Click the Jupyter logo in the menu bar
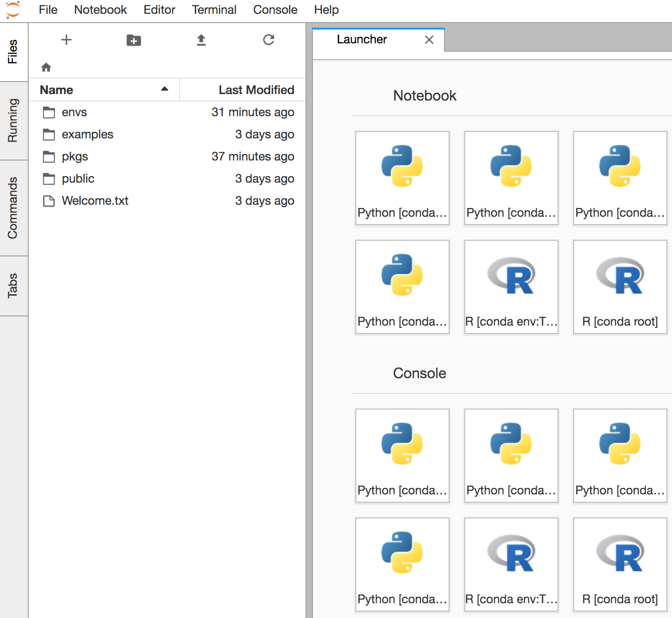 tap(13, 9)
